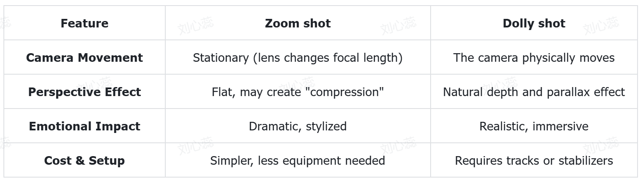Click the "Feature" column header cell
This screenshot has width=644, height=181.
pyautogui.click(x=85, y=23)
